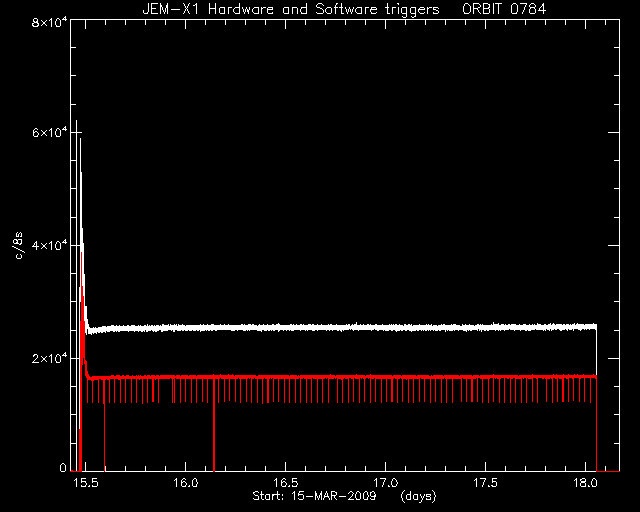640x512 pixels.
Task: Click the 17.0 x-axis tick label
Action: pos(386,483)
